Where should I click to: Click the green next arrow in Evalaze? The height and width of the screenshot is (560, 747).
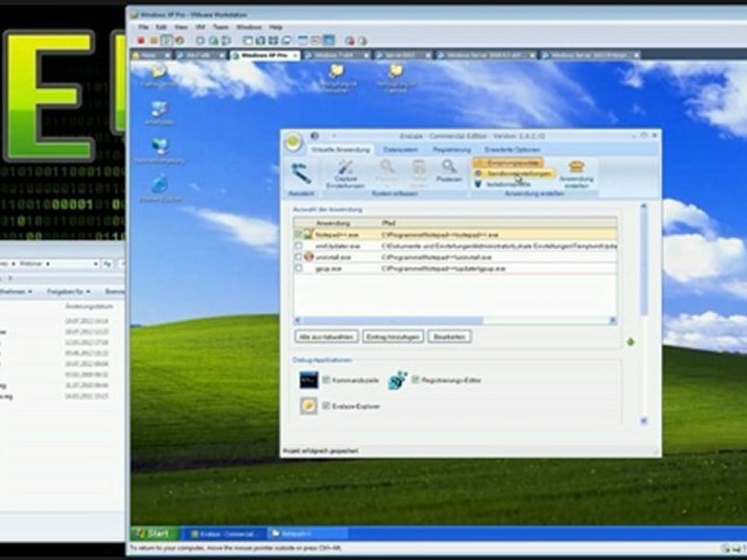tap(631, 342)
